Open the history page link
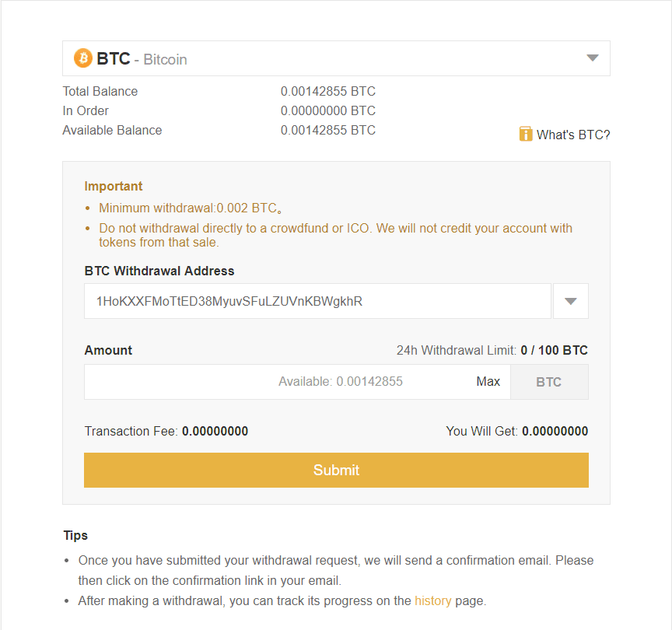This screenshot has width=672, height=630. (433, 600)
